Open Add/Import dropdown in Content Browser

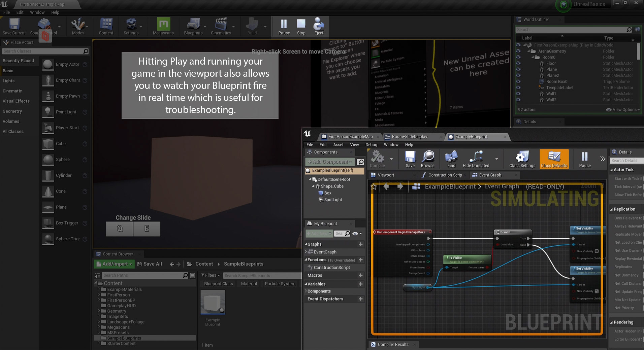[x=114, y=264]
